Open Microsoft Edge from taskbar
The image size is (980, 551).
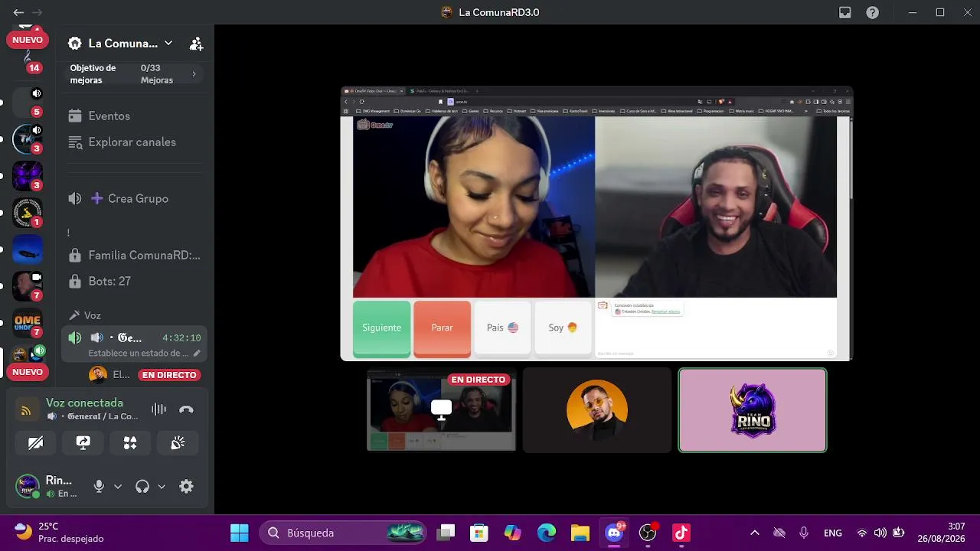click(x=547, y=533)
